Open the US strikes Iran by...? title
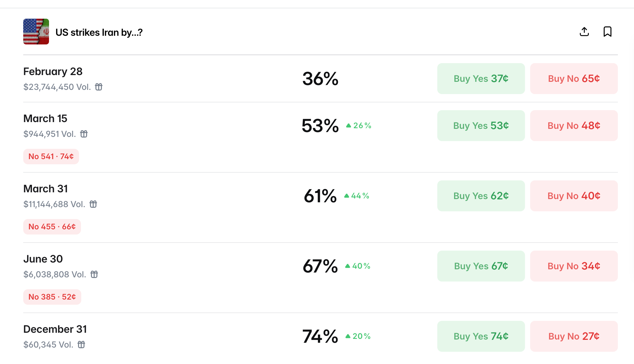The image size is (634, 364). (x=99, y=33)
